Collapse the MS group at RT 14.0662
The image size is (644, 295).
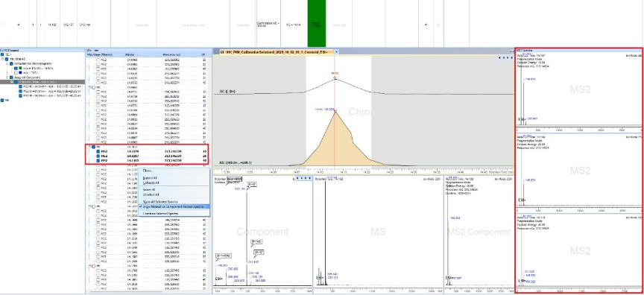[x=89, y=87]
